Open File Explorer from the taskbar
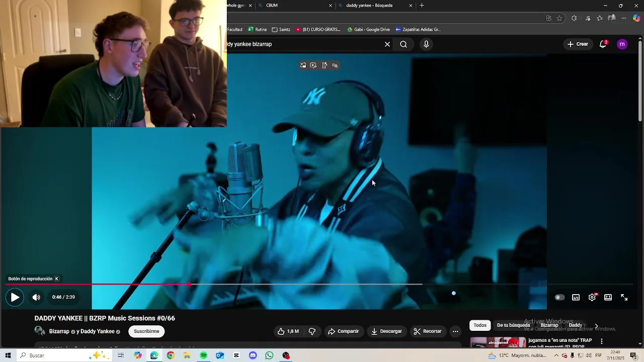This screenshot has height=362, width=644. point(187,355)
